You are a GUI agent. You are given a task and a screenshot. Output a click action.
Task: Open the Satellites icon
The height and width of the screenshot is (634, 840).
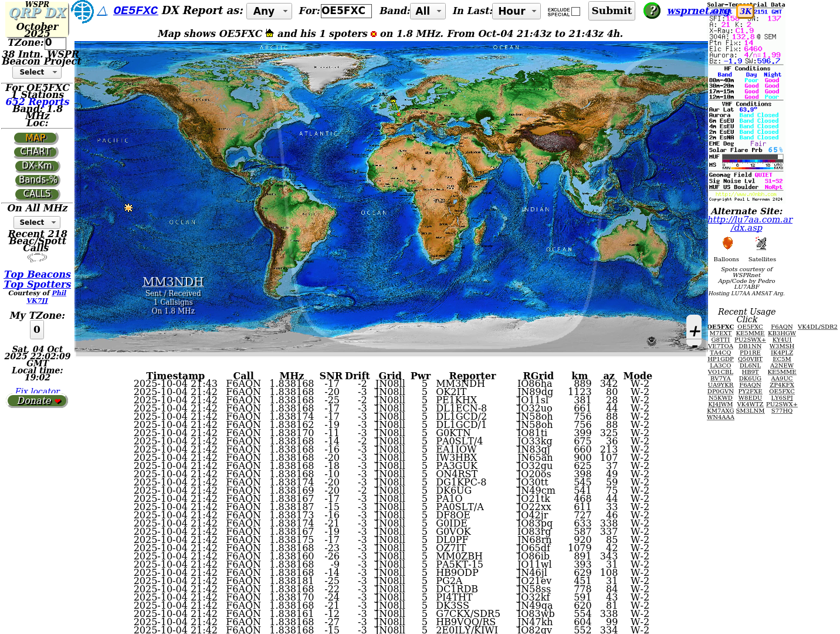pyautogui.click(x=761, y=244)
